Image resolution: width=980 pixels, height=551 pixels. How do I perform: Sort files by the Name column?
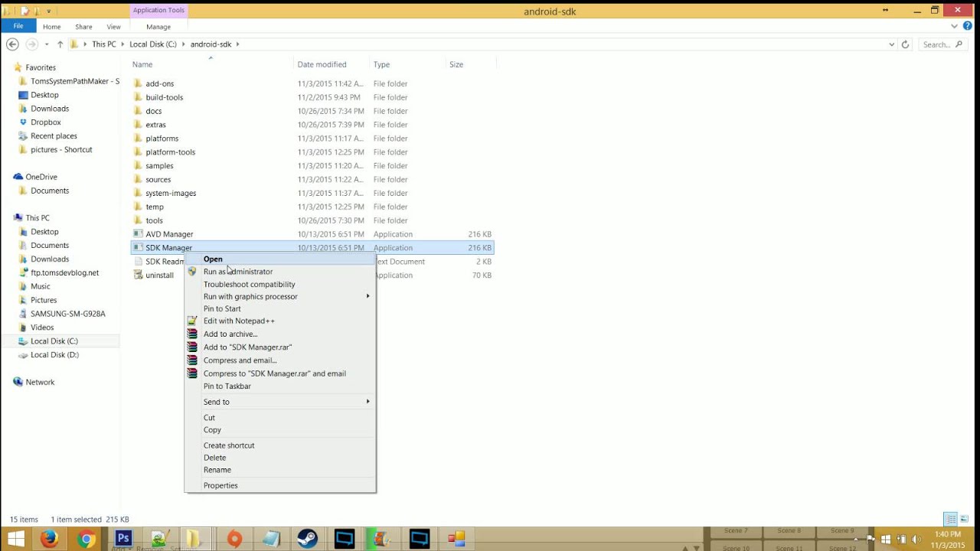[x=142, y=64]
